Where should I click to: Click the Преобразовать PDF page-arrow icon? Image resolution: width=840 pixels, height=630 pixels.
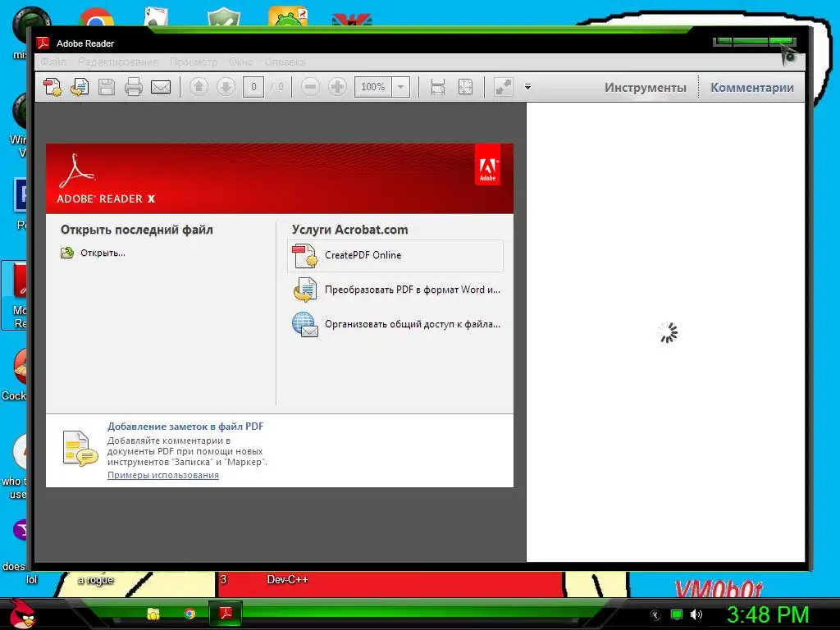pyautogui.click(x=305, y=290)
